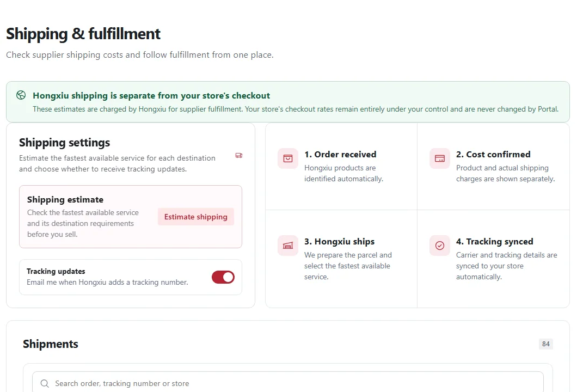Focus the search order or tracking number field
The height and width of the screenshot is (392, 577).
coord(288,383)
